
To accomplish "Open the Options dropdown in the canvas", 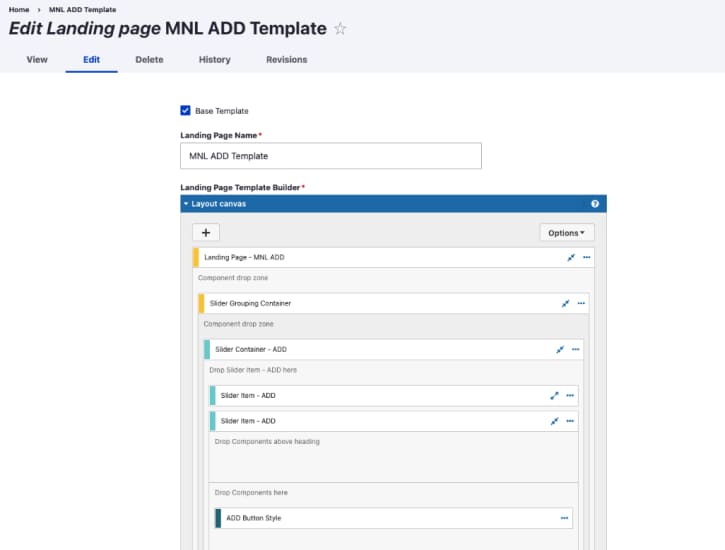I will tap(566, 233).
